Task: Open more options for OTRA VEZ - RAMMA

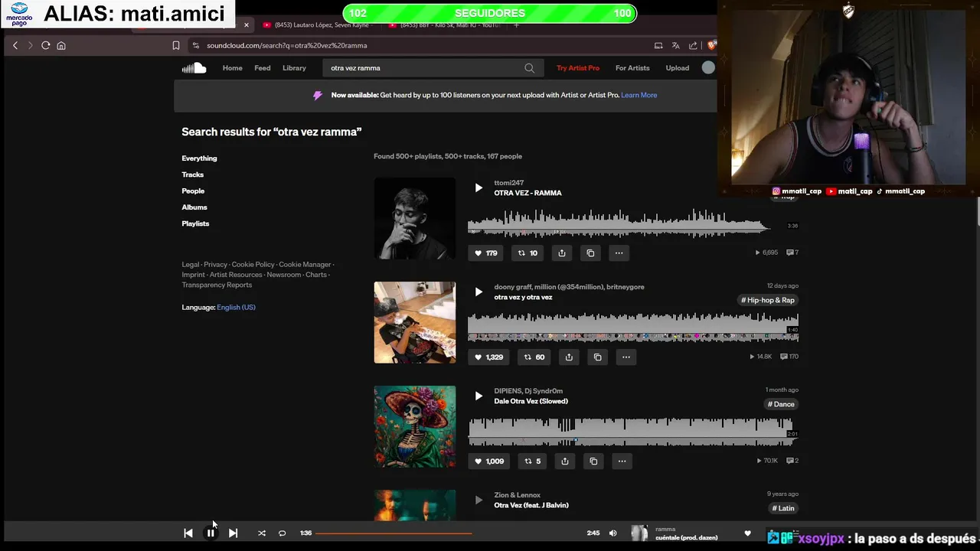Action: point(619,253)
